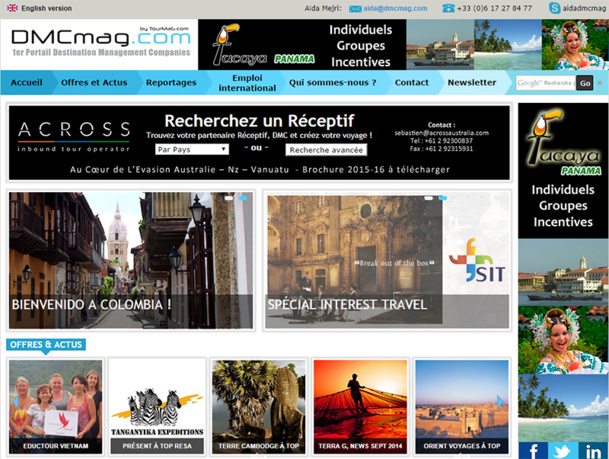Open the 'Par Pays' dropdown
This screenshot has width=609, height=459.
click(192, 149)
